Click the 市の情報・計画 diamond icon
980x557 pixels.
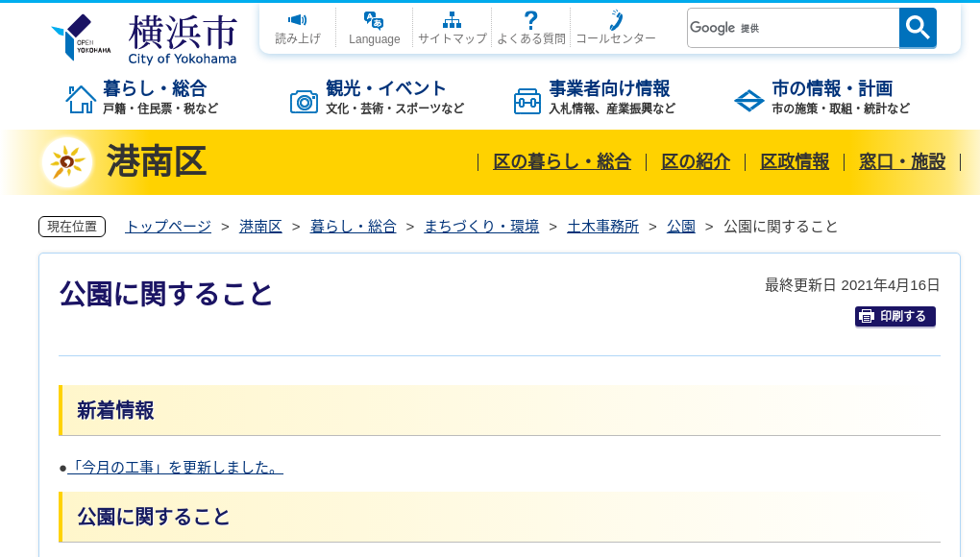(748, 100)
